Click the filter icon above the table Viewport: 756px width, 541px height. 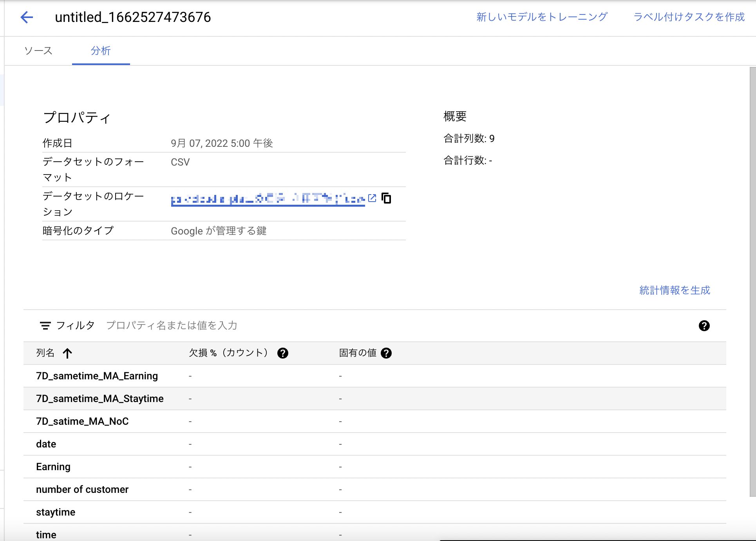(x=45, y=325)
